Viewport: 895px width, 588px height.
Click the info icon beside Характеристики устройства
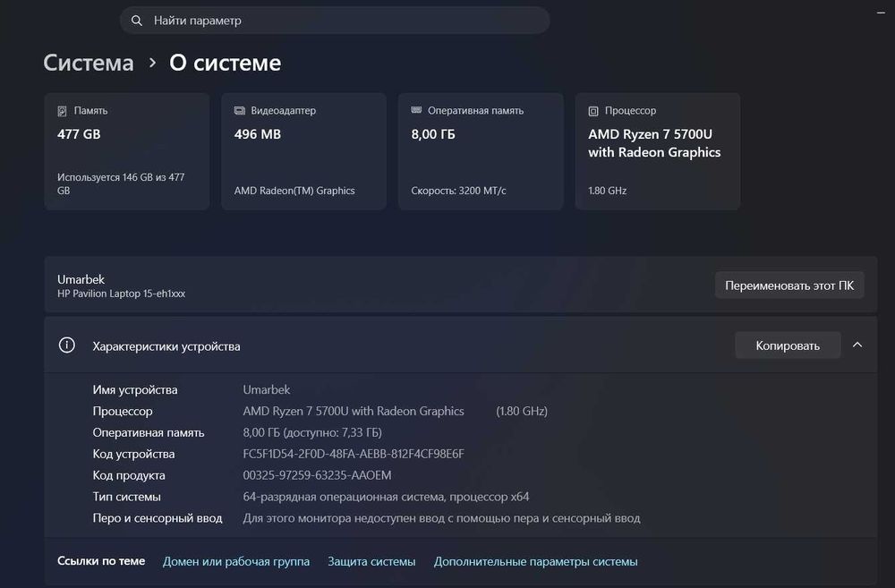67,345
